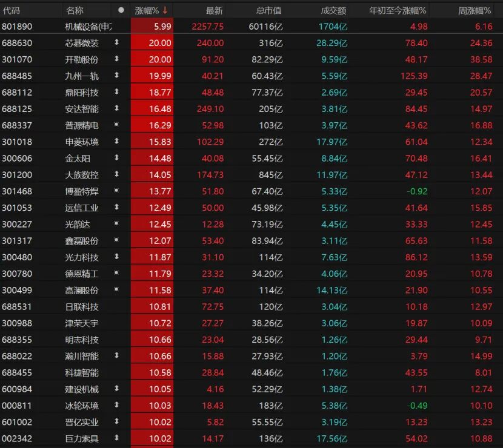Click year-to-date 54.02 for 巨力索具
The width and height of the screenshot is (503, 448).
pyautogui.click(x=416, y=439)
